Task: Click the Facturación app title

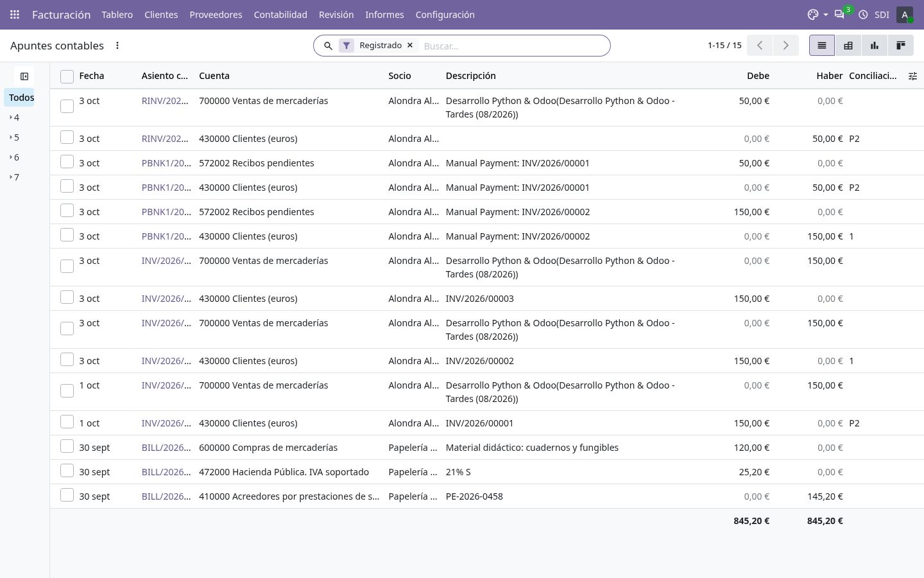Action: 62,14
